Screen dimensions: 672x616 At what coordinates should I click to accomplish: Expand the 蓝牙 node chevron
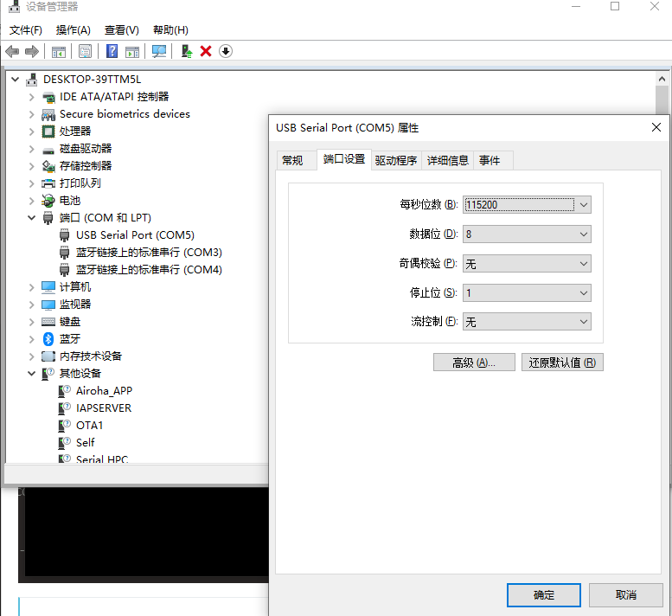coord(31,339)
